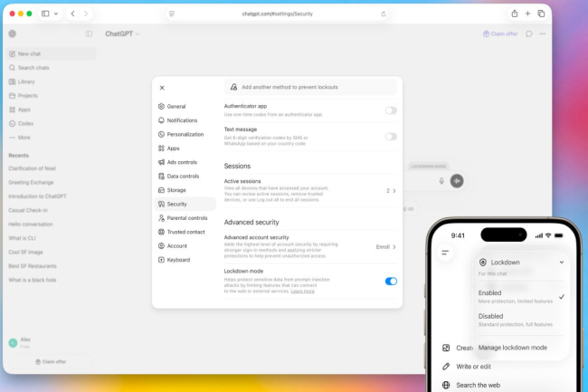Open Apps in the left sidebar
The height and width of the screenshot is (392, 588).
[x=51, y=110]
